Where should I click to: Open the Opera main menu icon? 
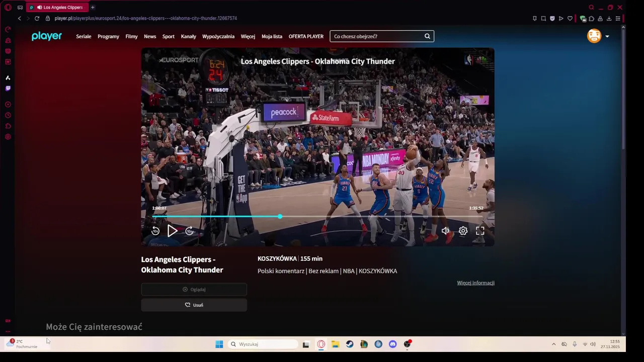pos(8,8)
